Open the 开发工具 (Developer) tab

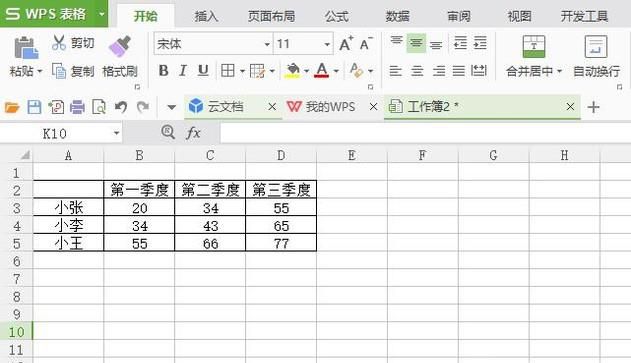(x=584, y=16)
